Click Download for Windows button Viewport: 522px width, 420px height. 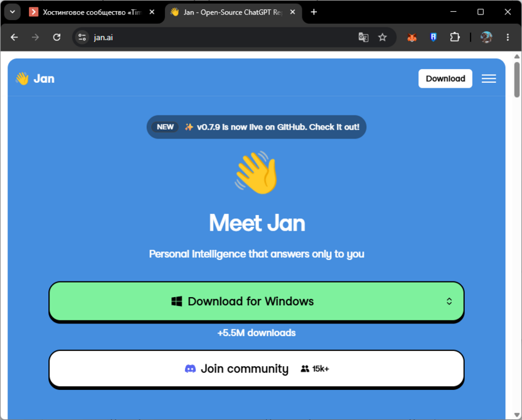[x=257, y=302]
